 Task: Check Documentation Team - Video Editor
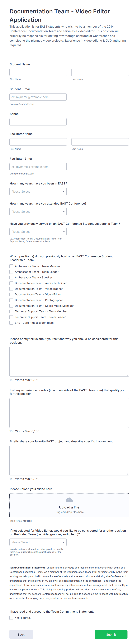click(11, 294)
